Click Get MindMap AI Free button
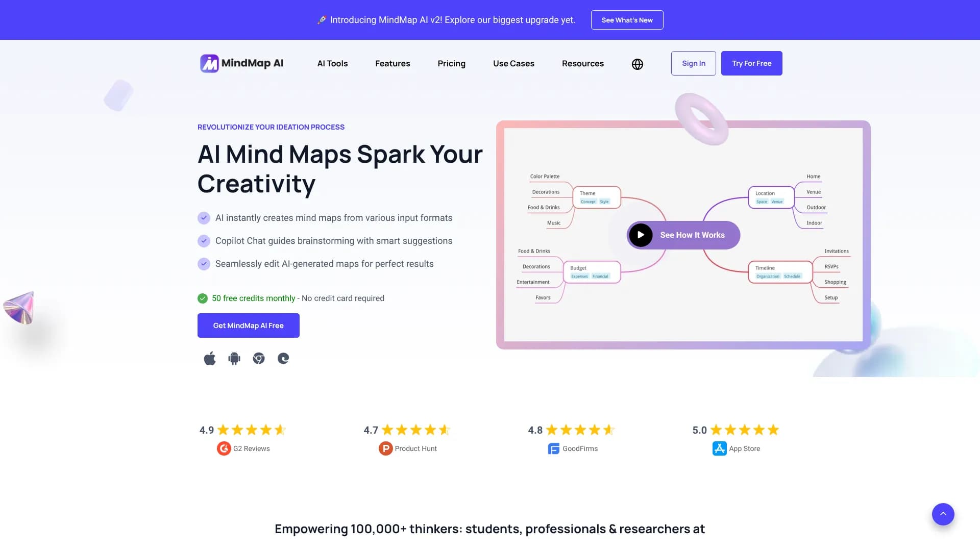This screenshot has height=551, width=980. (x=248, y=325)
